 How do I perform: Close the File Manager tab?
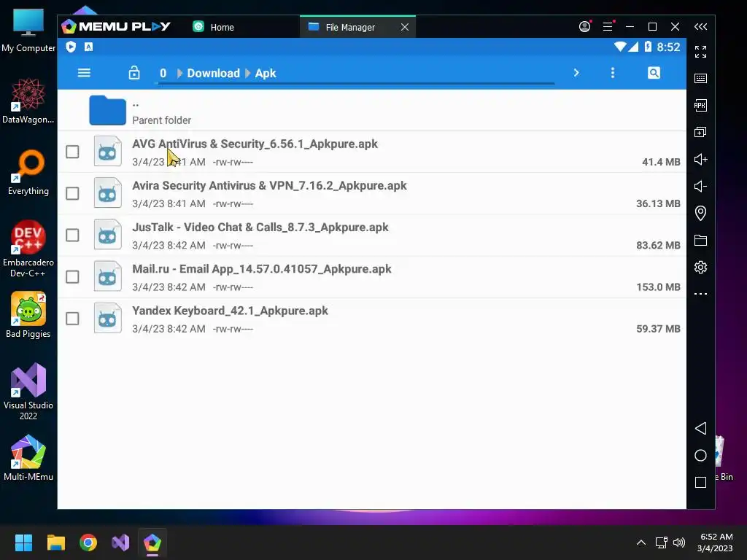tap(404, 27)
